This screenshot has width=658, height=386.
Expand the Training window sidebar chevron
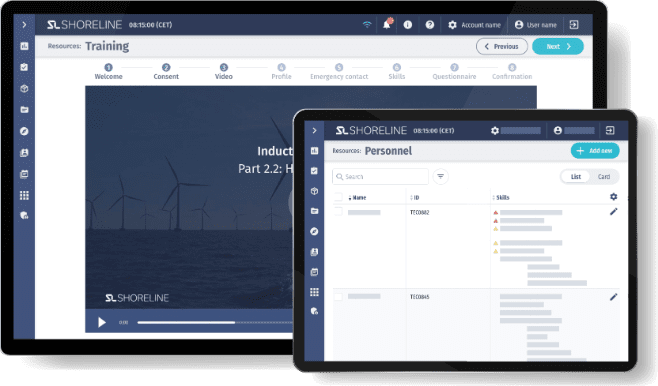(x=24, y=25)
